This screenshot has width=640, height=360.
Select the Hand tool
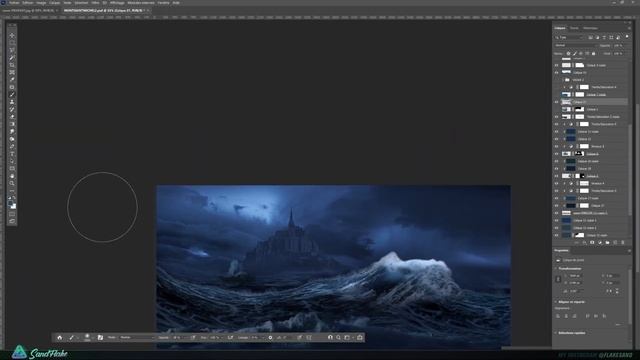point(12,176)
